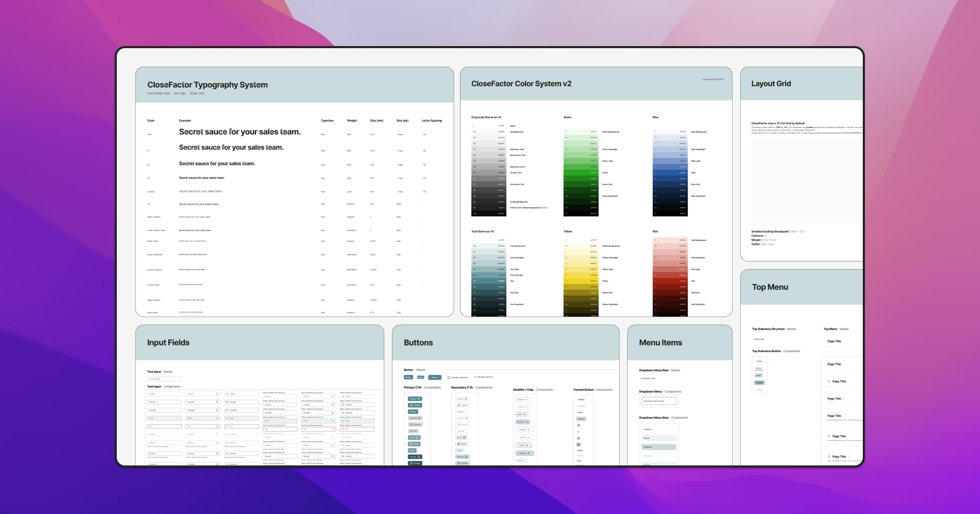Viewport: 980px width, 514px height.
Task: Click X icon on large Pressed chip
Action: [x=528, y=453]
